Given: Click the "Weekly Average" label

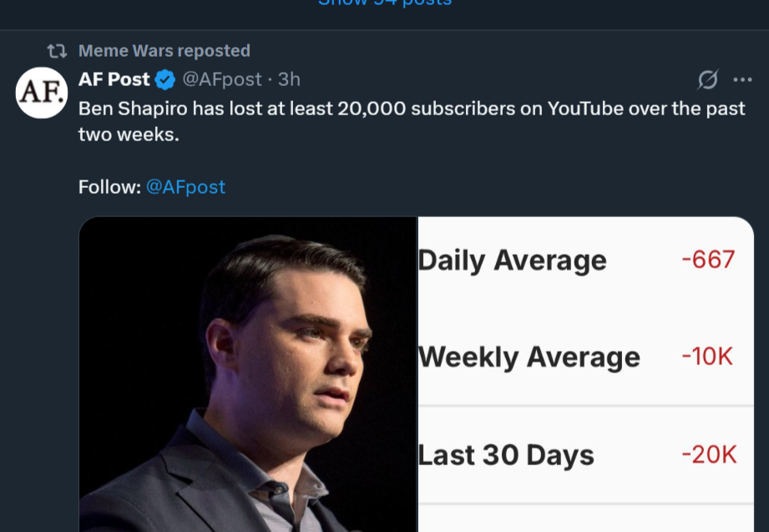Looking at the screenshot, I should tap(529, 357).
